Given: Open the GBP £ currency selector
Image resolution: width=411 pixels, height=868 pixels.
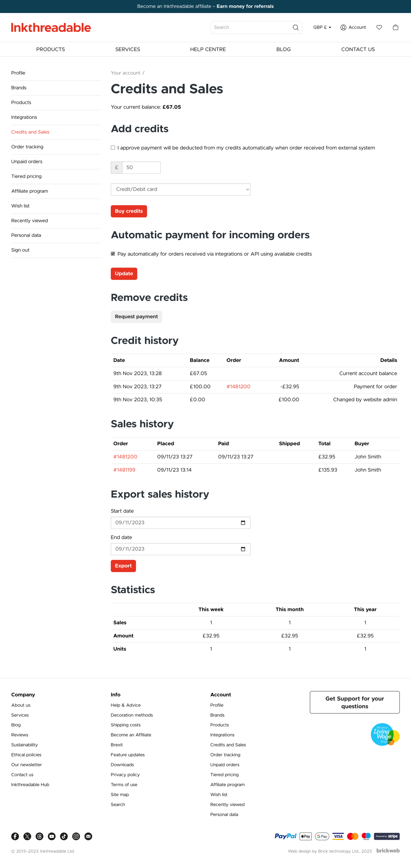Looking at the screenshot, I should pyautogui.click(x=322, y=28).
